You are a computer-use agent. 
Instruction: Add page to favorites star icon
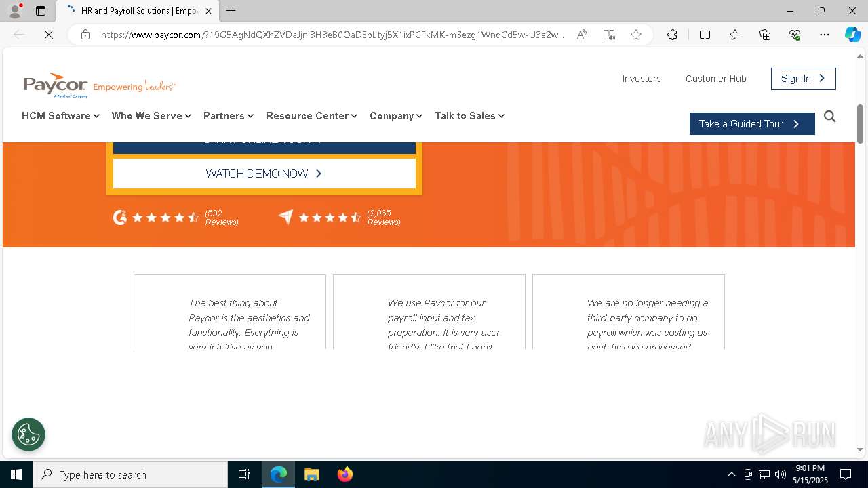[636, 35]
